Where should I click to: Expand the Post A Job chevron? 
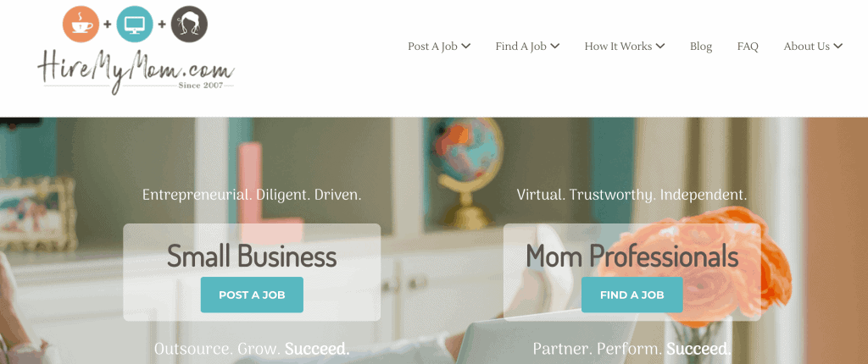coord(466,47)
